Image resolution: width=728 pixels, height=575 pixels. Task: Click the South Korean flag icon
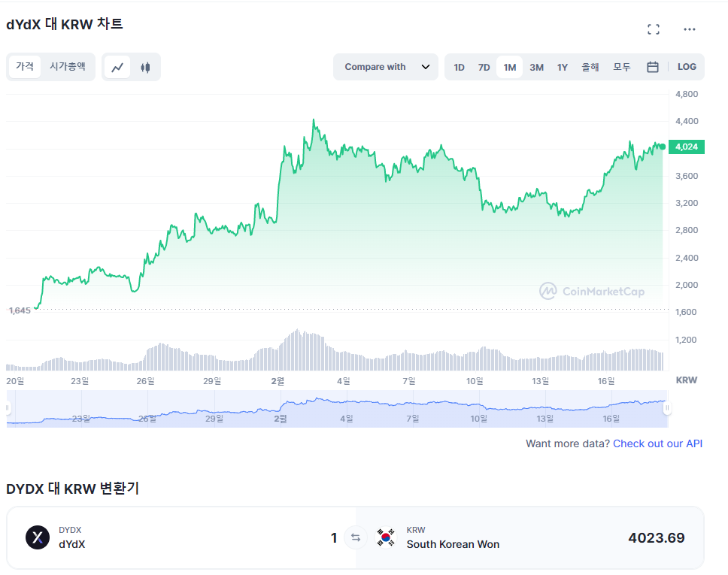(385, 537)
